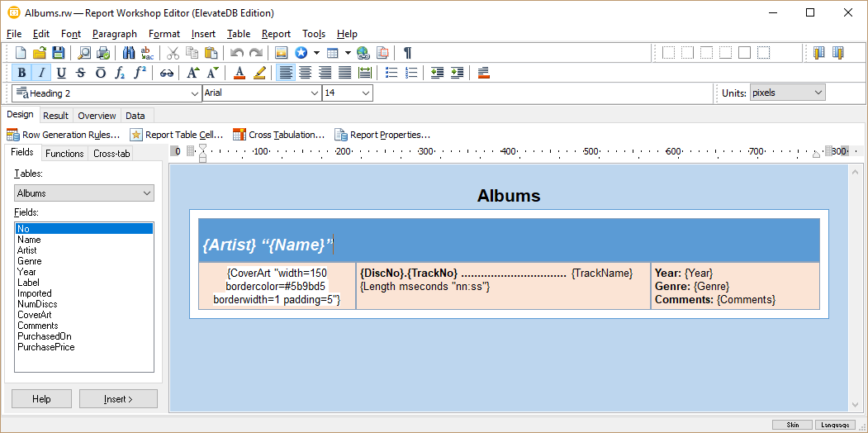
Task: Open the Units pixels dropdown
Action: pyautogui.click(x=787, y=93)
